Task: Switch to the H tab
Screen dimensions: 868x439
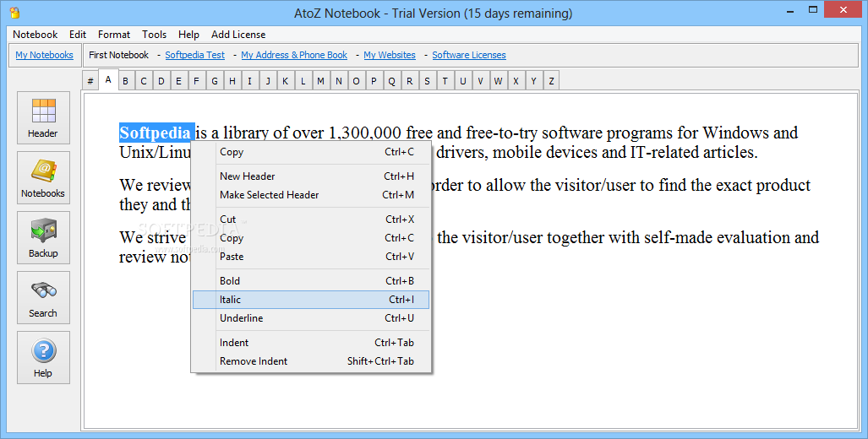Action: [x=232, y=81]
